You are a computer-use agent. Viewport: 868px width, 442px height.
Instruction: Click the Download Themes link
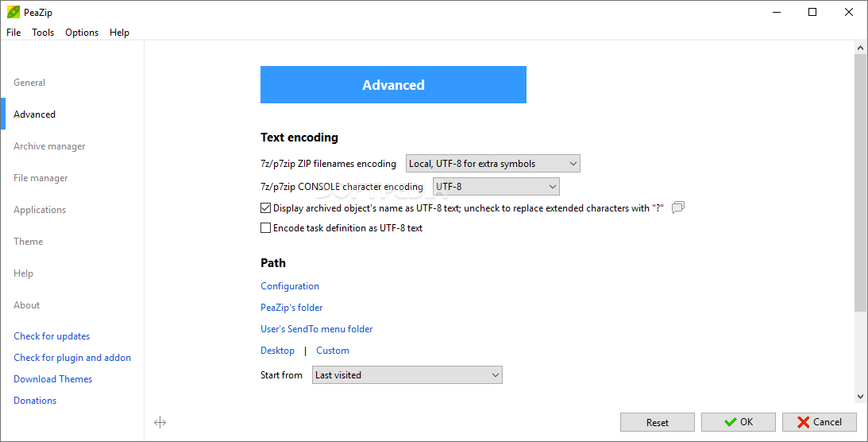point(52,379)
